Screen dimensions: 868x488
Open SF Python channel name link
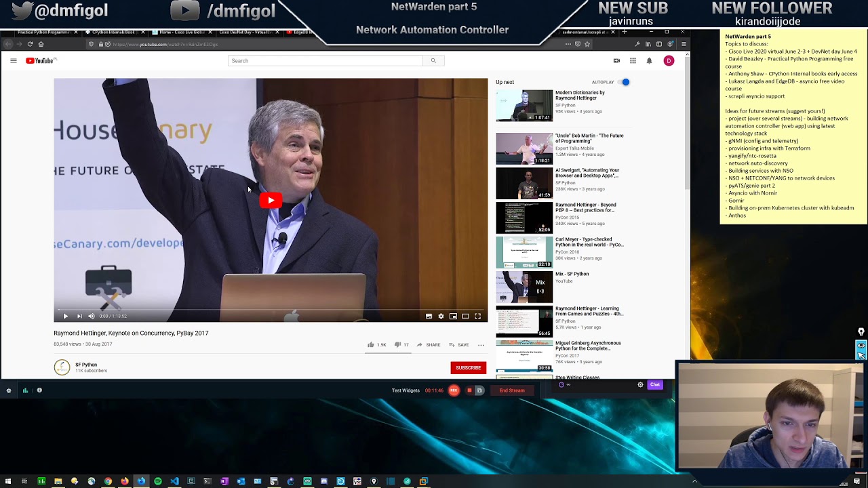click(x=86, y=365)
